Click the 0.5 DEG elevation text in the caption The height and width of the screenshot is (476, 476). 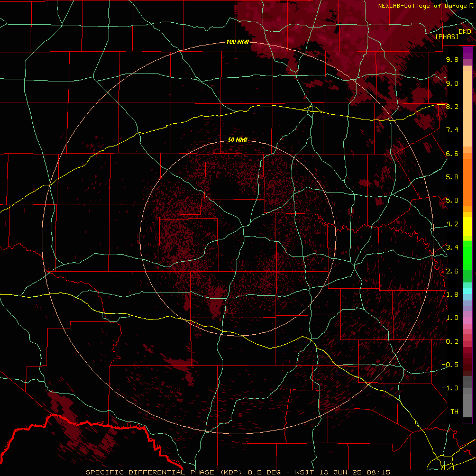(265, 472)
